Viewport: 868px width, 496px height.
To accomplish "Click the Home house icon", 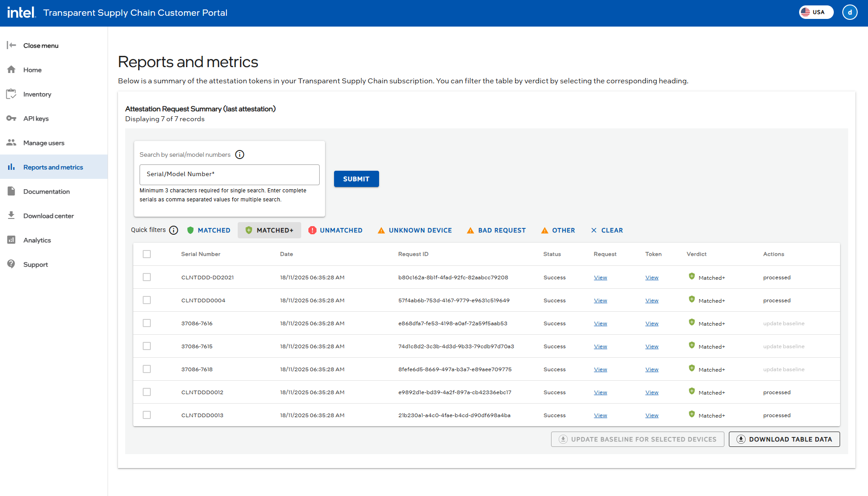I will 11,69.
